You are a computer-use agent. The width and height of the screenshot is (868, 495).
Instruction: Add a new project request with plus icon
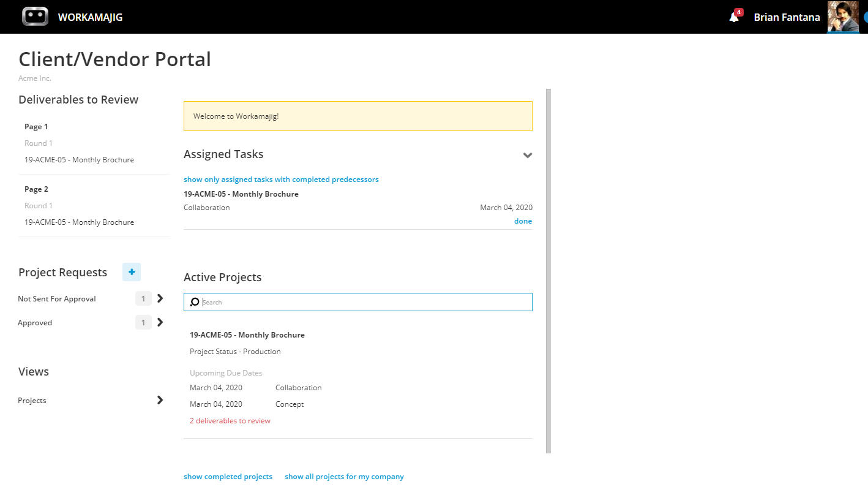click(132, 272)
